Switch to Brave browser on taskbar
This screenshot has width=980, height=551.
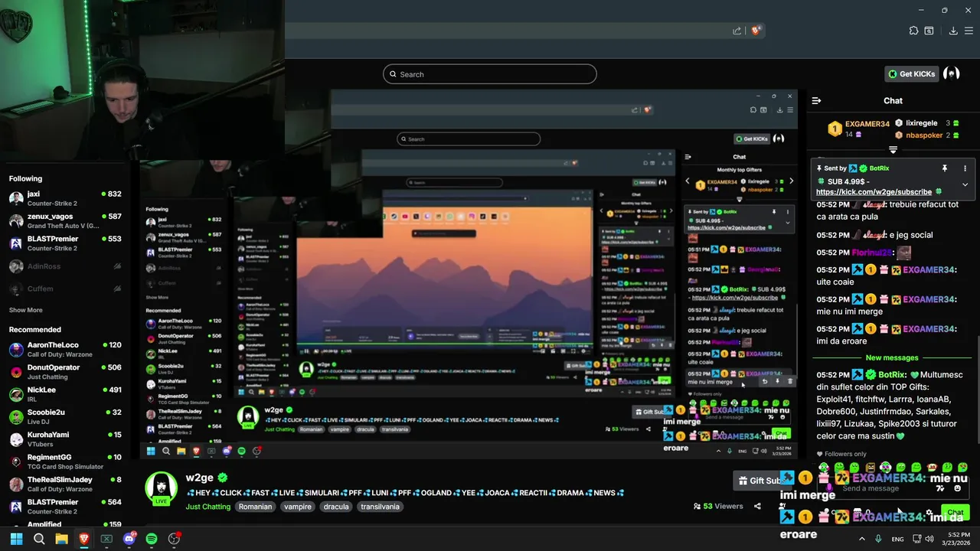[x=84, y=539]
